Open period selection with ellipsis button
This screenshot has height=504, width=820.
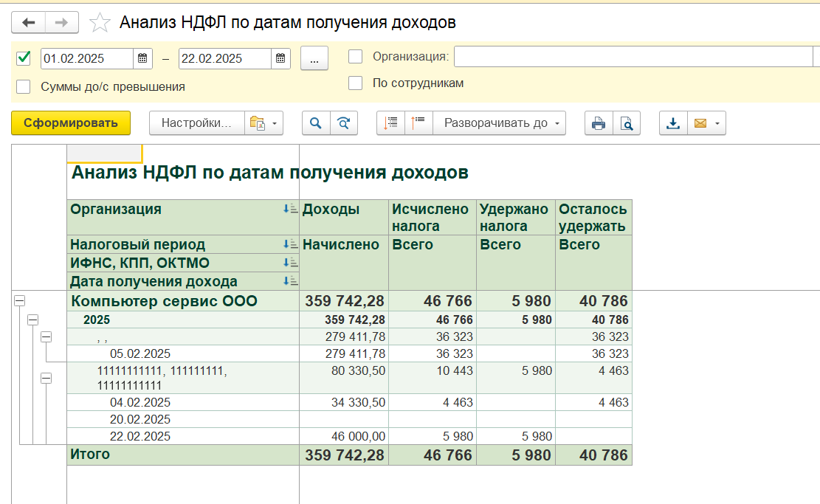point(314,58)
